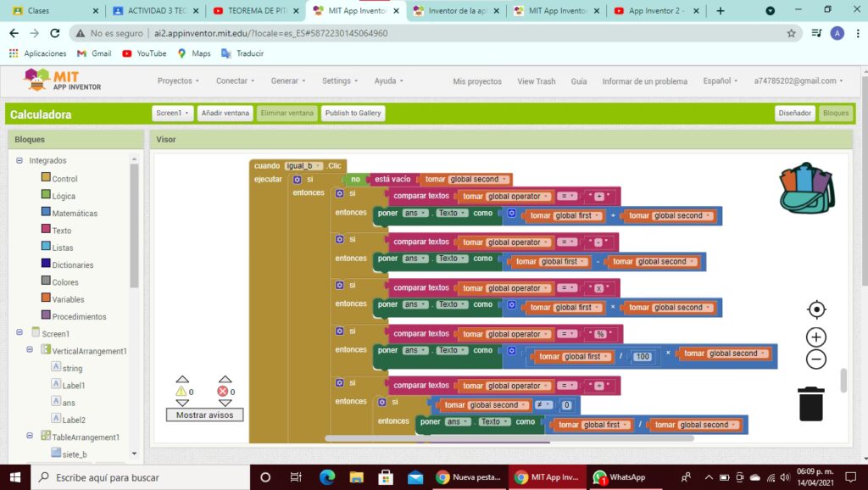The image size is (868, 490).
Task: Click the trash can icon
Action: click(811, 404)
